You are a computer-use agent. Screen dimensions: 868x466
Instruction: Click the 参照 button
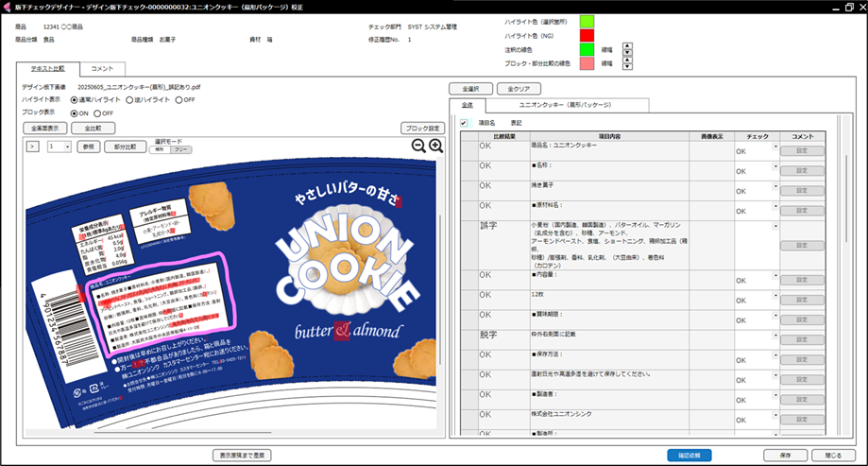coord(89,147)
